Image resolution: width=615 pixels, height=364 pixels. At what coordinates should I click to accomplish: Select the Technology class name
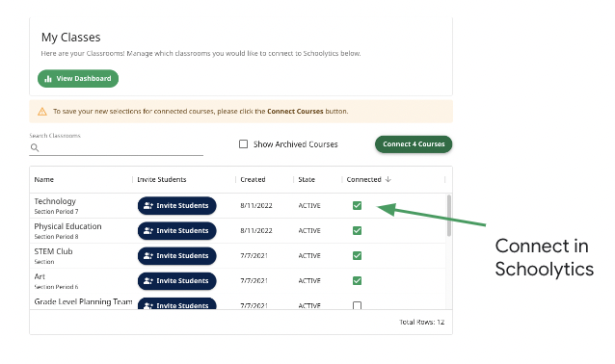(55, 201)
